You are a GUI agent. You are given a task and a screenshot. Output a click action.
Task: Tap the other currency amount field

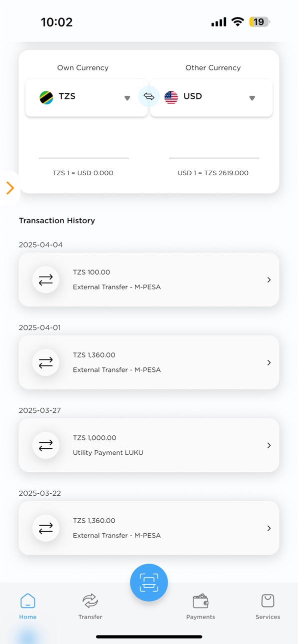[214, 147]
